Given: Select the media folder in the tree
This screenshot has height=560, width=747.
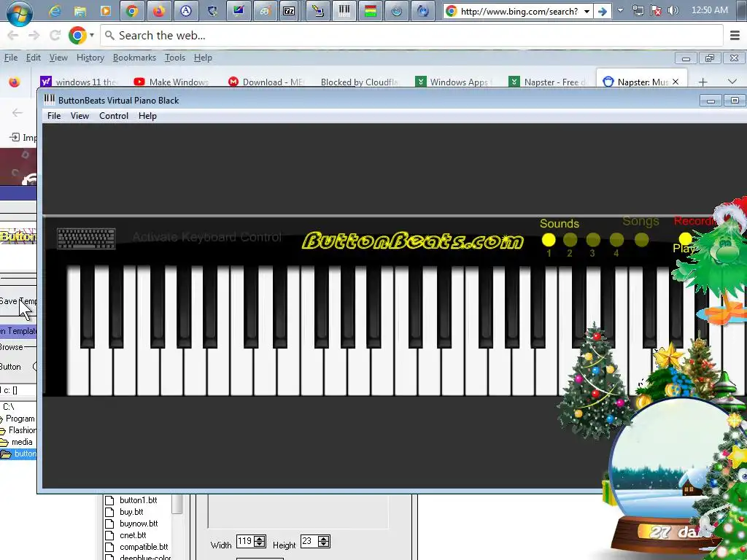Looking at the screenshot, I should tap(22, 442).
